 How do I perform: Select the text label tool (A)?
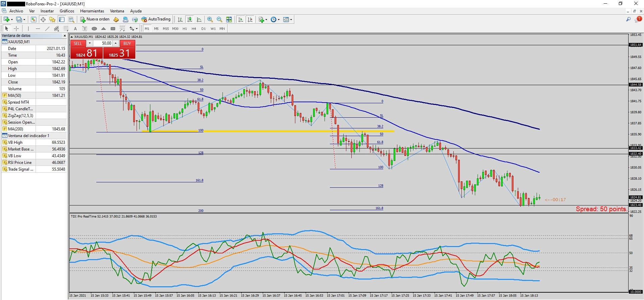pos(76,29)
